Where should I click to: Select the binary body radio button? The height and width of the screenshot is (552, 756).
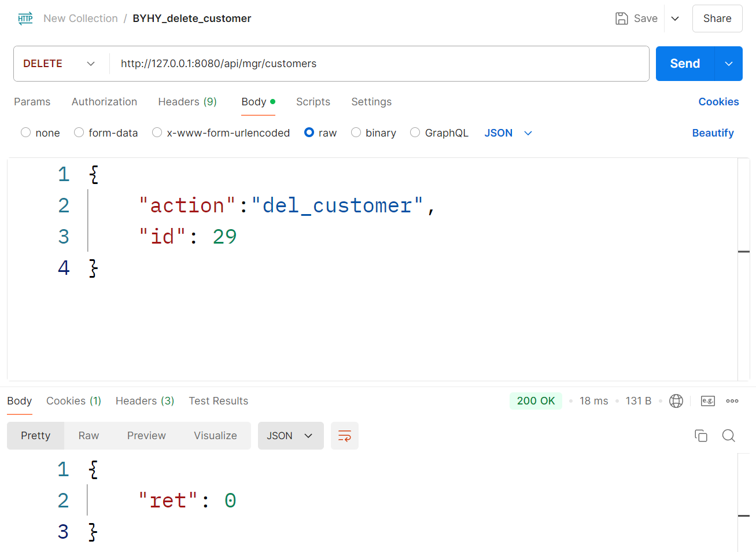(x=356, y=133)
